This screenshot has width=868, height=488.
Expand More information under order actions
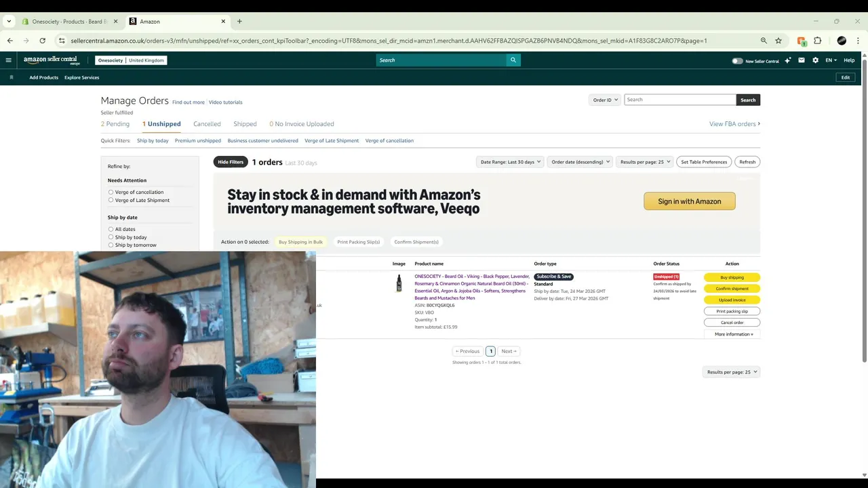[733, 334]
